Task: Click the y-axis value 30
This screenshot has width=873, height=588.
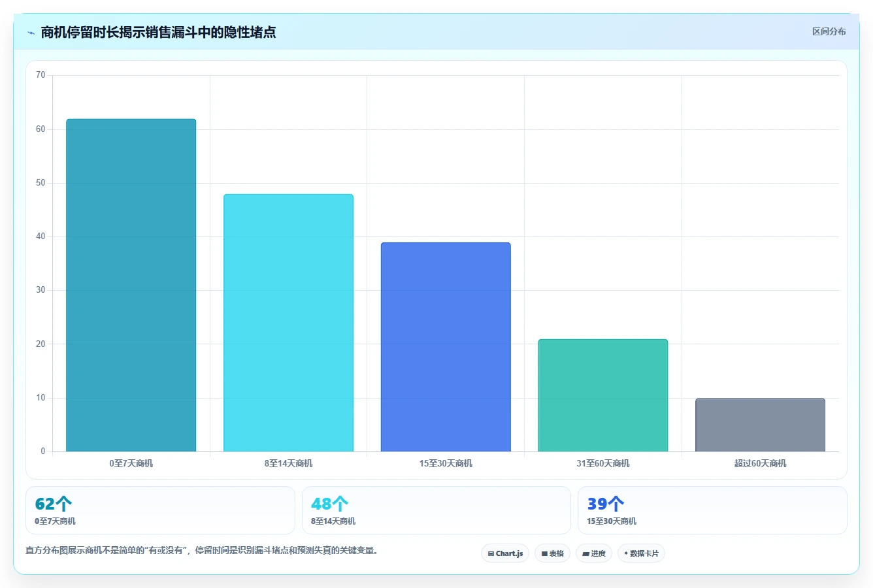Action: (x=41, y=290)
